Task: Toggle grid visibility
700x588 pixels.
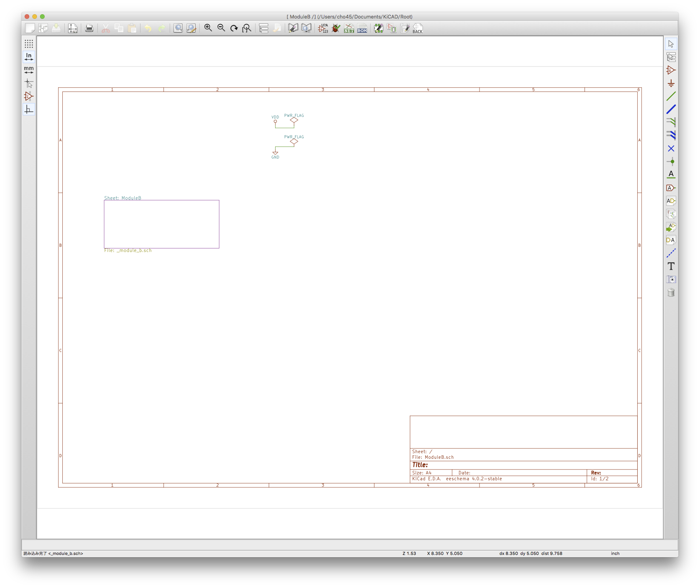Action: point(29,44)
